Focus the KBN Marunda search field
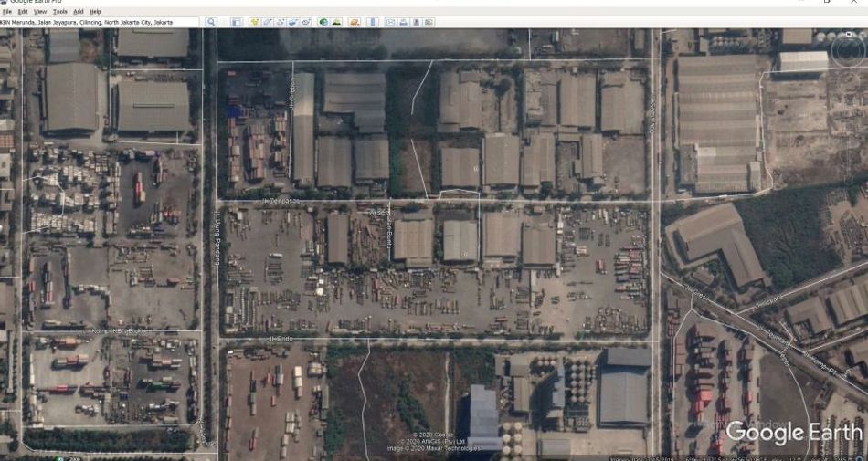 100,22
